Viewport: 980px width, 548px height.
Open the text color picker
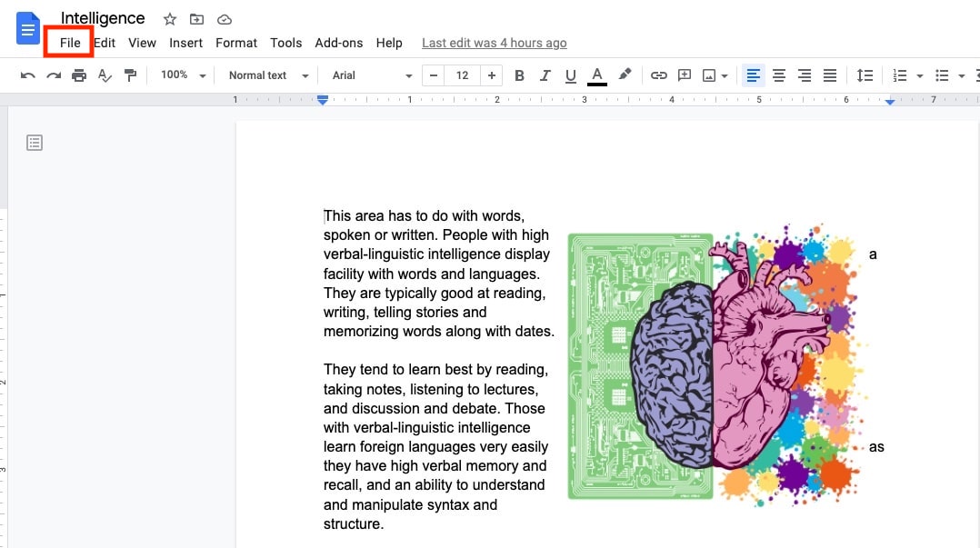[595, 75]
